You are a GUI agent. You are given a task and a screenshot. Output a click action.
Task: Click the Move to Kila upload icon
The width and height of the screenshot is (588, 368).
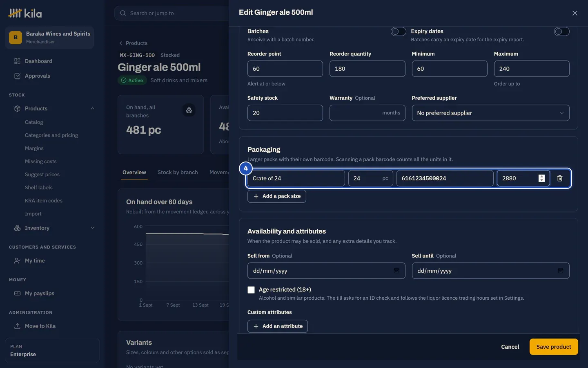(x=17, y=326)
